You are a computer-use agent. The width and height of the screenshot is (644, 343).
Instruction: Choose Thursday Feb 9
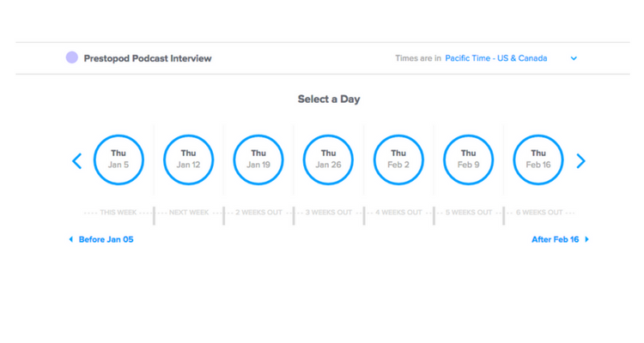tap(468, 160)
